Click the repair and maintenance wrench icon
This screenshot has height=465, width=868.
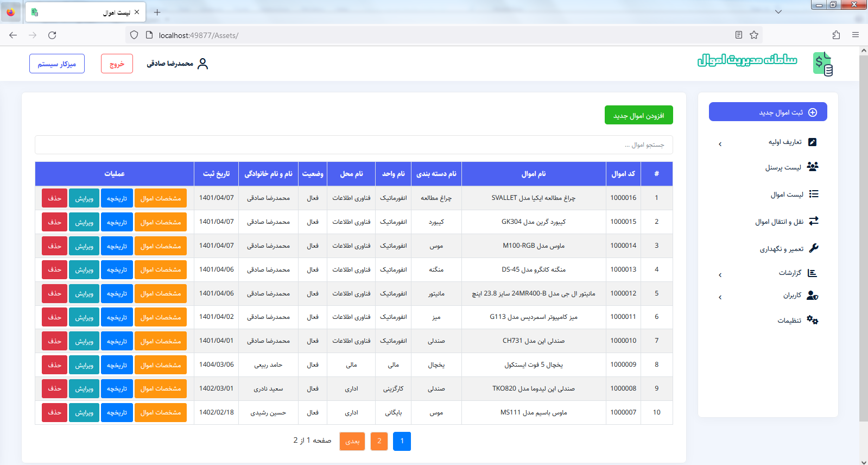pos(813,248)
